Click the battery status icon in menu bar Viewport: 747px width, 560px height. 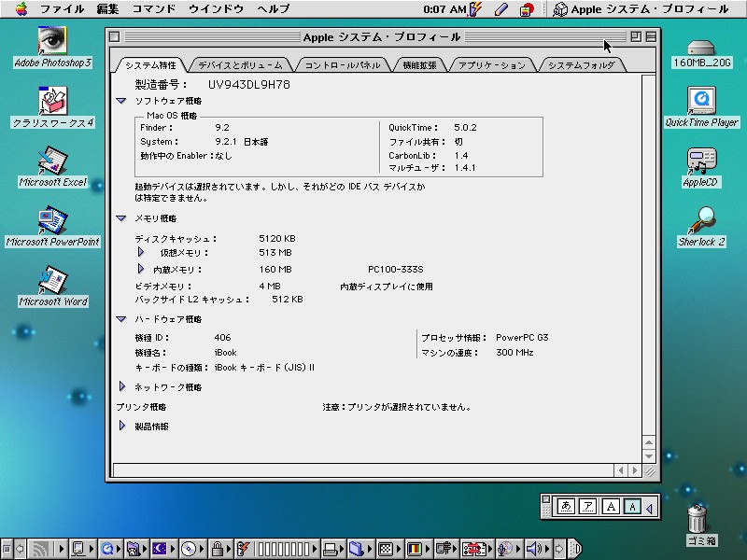(x=475, y=8)
